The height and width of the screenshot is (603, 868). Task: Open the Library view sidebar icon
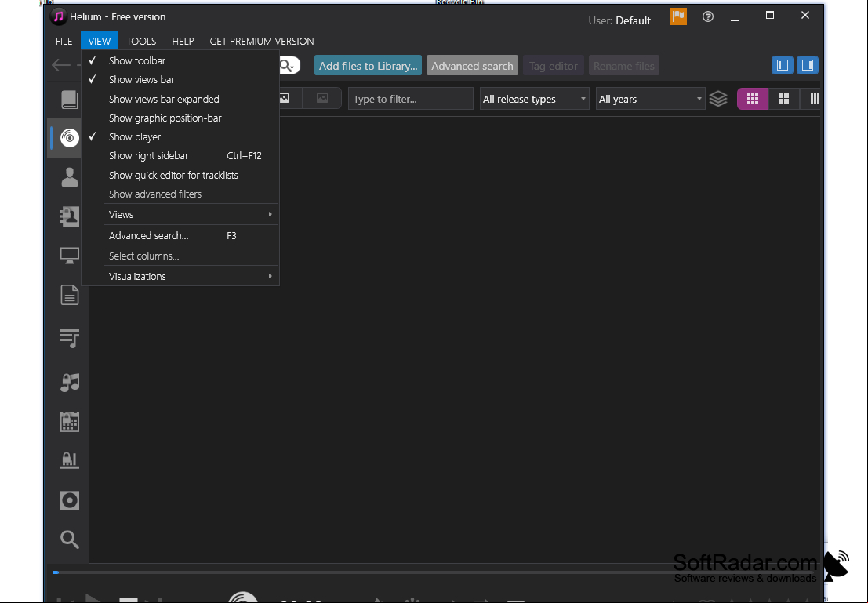click(x=69, y=100)
